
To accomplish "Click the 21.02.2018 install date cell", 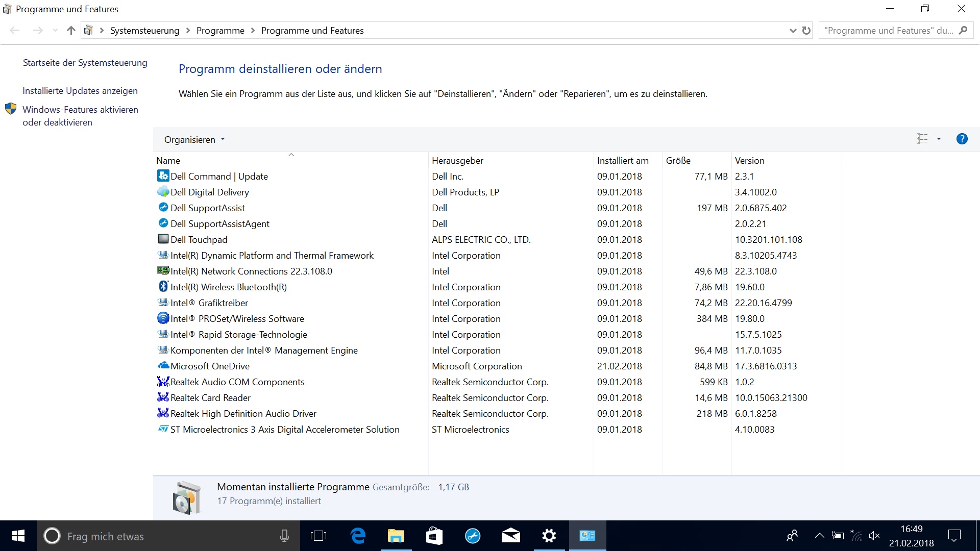I will (x=619, y=366).
